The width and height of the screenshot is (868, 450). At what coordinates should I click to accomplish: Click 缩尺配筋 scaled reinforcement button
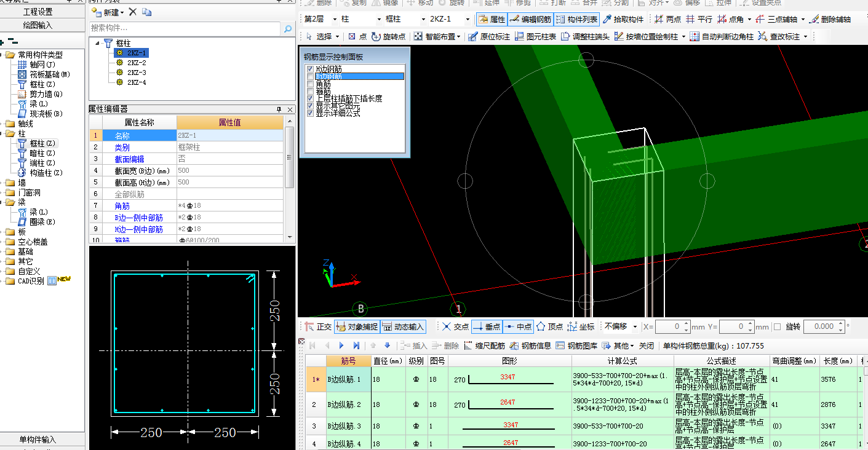click(484, 345)
